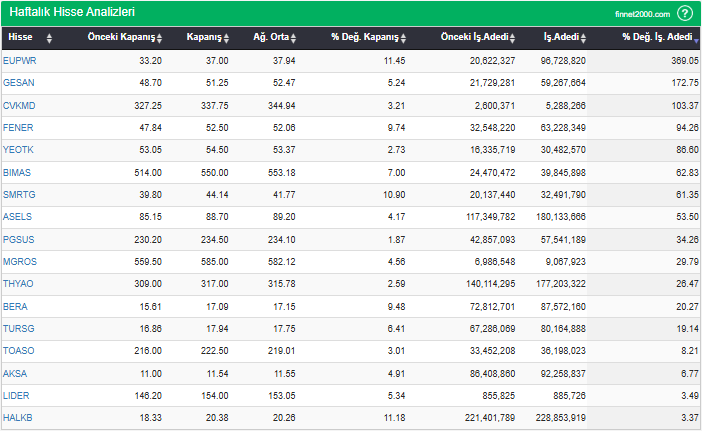Select the CVKMD ticker

(19, 106)
